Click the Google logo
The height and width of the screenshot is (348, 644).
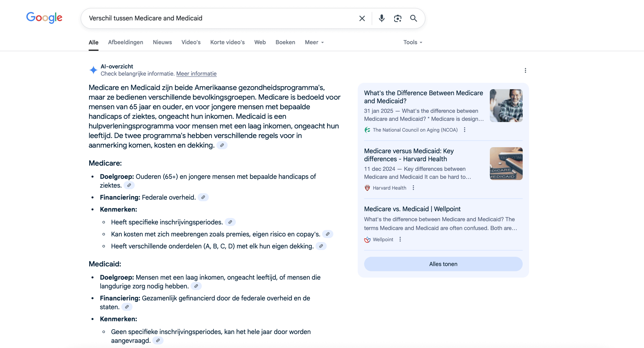(44, 18)
